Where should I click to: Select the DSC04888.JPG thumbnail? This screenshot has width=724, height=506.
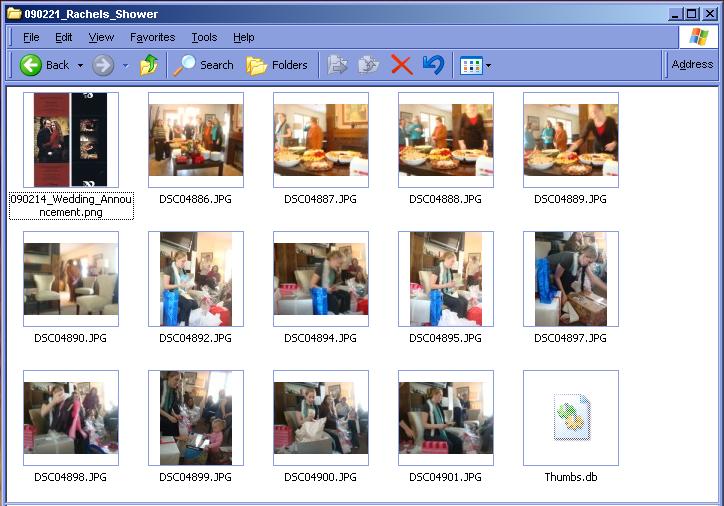(x=446, y=139)
